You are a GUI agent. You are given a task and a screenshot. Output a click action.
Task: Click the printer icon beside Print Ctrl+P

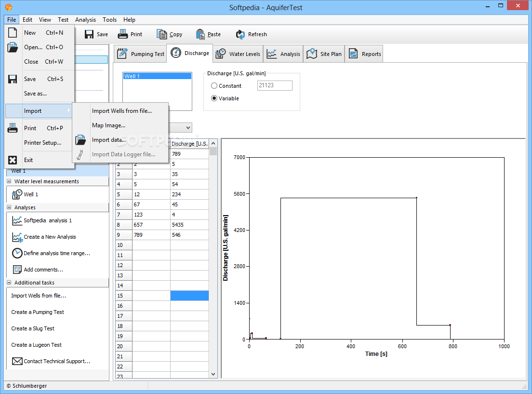coord(13,128)
